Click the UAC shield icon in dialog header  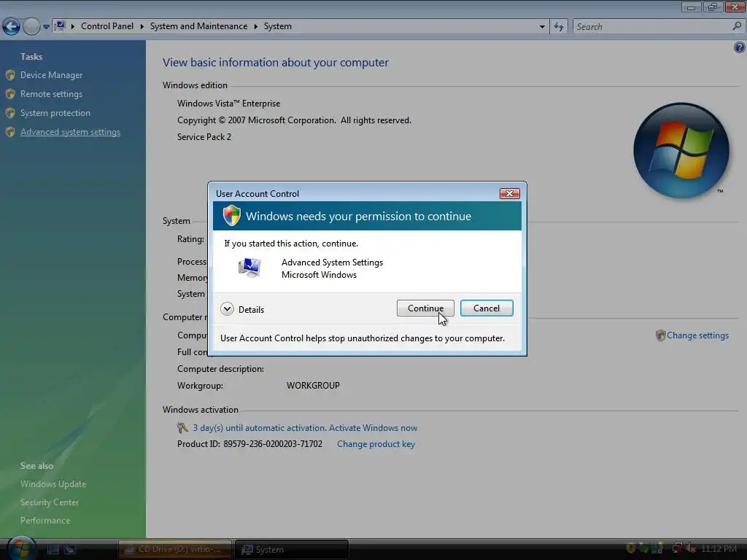click(x=232, y=216)
